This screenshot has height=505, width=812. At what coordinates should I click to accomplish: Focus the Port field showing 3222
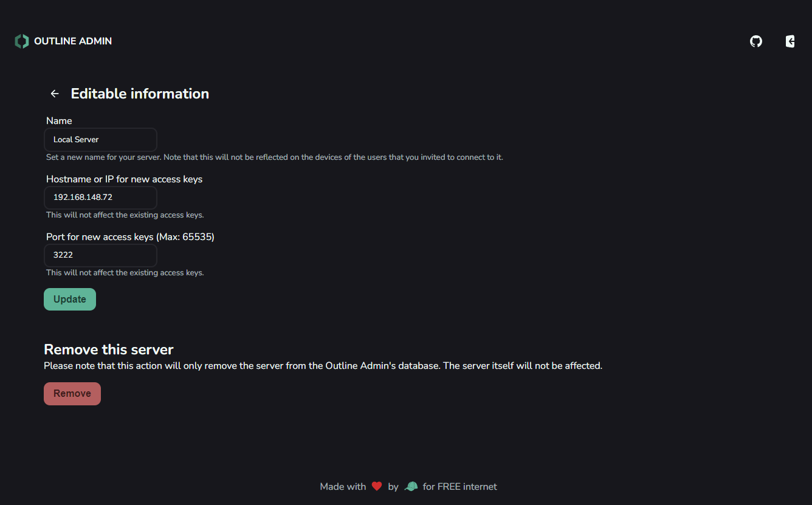point(101,255)
